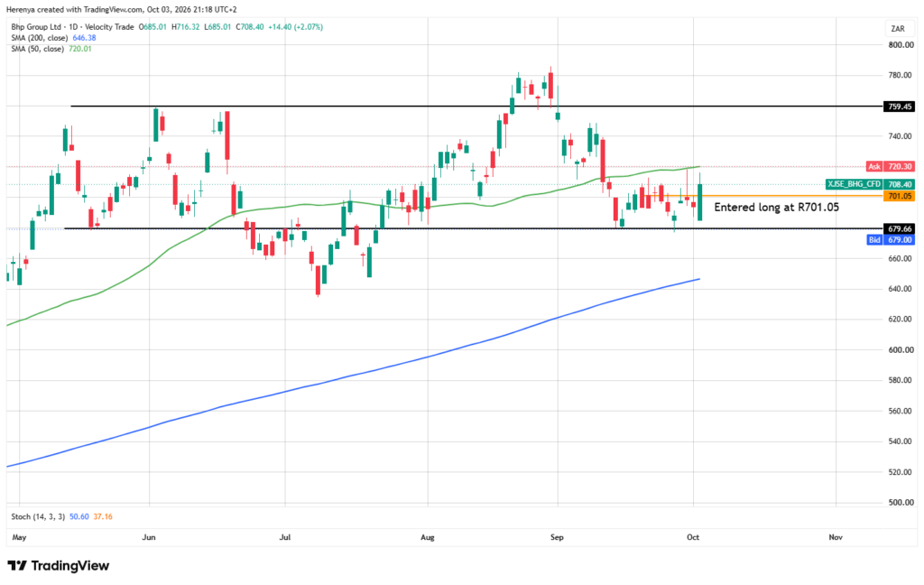Click the SMA 50 value 720.01

pyautogui.click(x=80, y=49)
